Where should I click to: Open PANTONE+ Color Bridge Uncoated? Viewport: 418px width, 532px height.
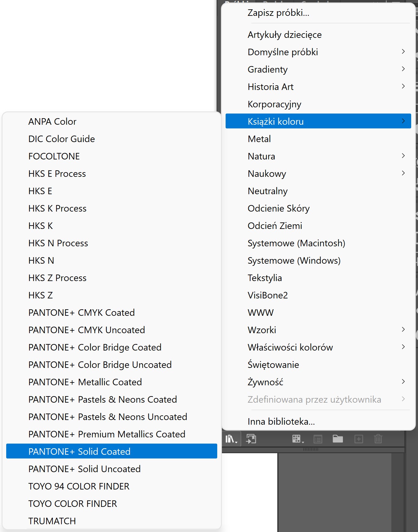click(112, 365)
